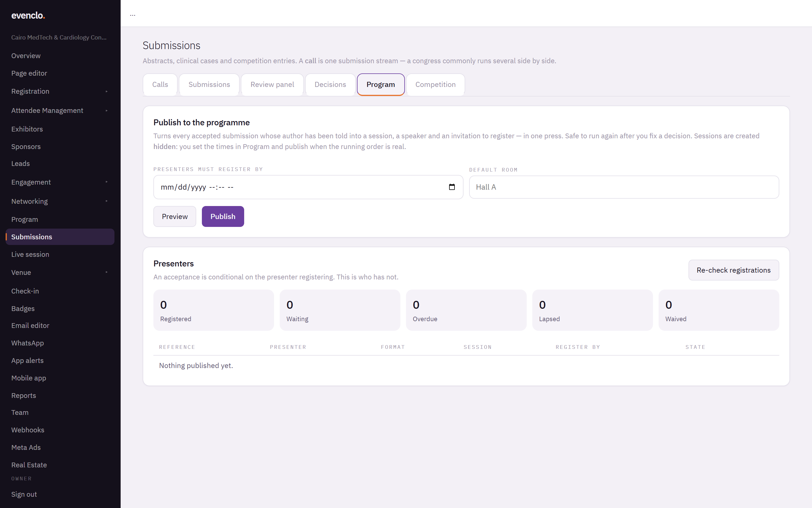Expand the Engagement sidebar section
The width and height of the screenshot is (812, 508).
click(x=60, y=182)
